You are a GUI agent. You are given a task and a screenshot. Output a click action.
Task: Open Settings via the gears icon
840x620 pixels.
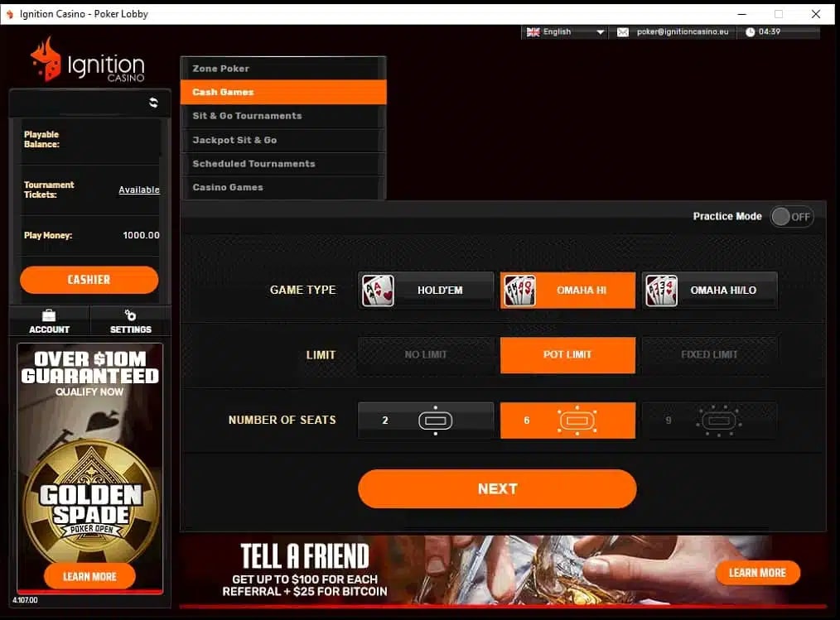pyautogui.click(x=130, y=315)
